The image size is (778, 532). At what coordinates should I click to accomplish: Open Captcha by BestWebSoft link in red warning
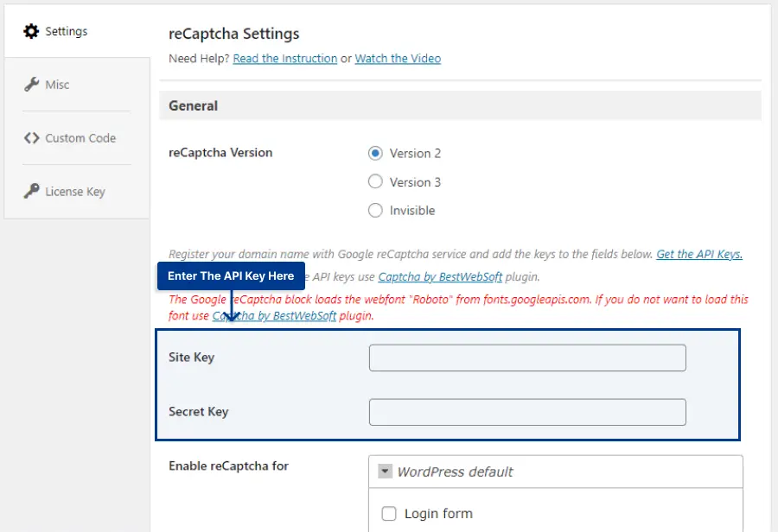click(274, 316)
